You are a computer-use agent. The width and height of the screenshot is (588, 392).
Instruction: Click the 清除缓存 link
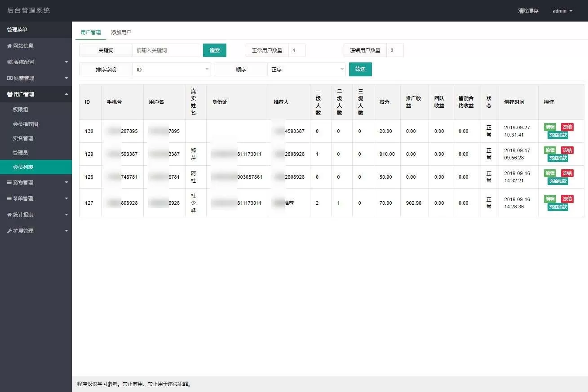[528, 11]
